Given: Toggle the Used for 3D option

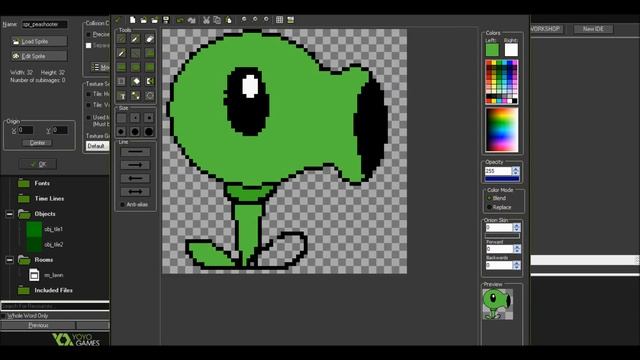Looking at the screenshot, I should tap(89, 118).
